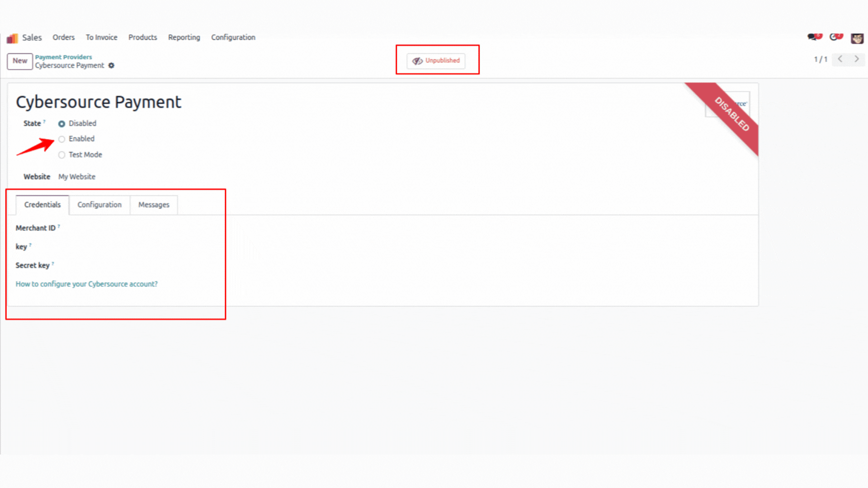Go to the next record
This screenshot has height=488, width=868.
pyautogui.click(x=856, y=59)
